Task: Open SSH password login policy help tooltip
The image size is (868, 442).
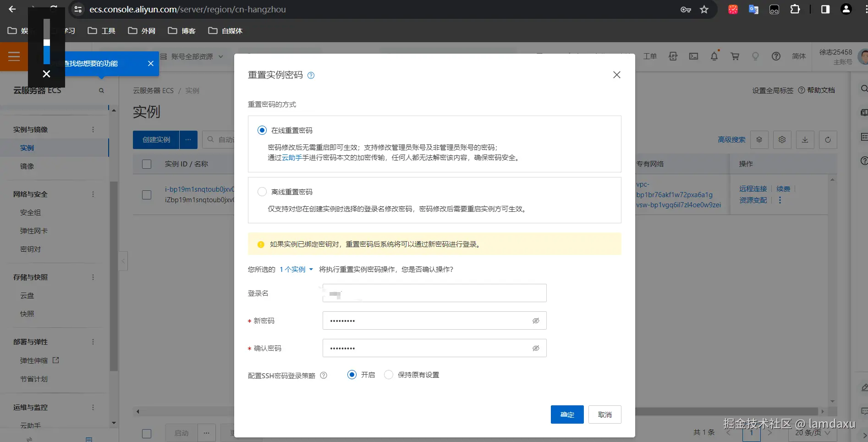Action: [x=324, y=375]
